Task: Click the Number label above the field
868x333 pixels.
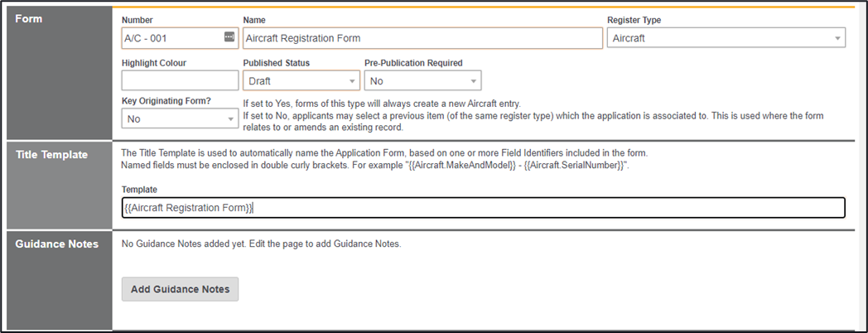Action: [137, 20]
